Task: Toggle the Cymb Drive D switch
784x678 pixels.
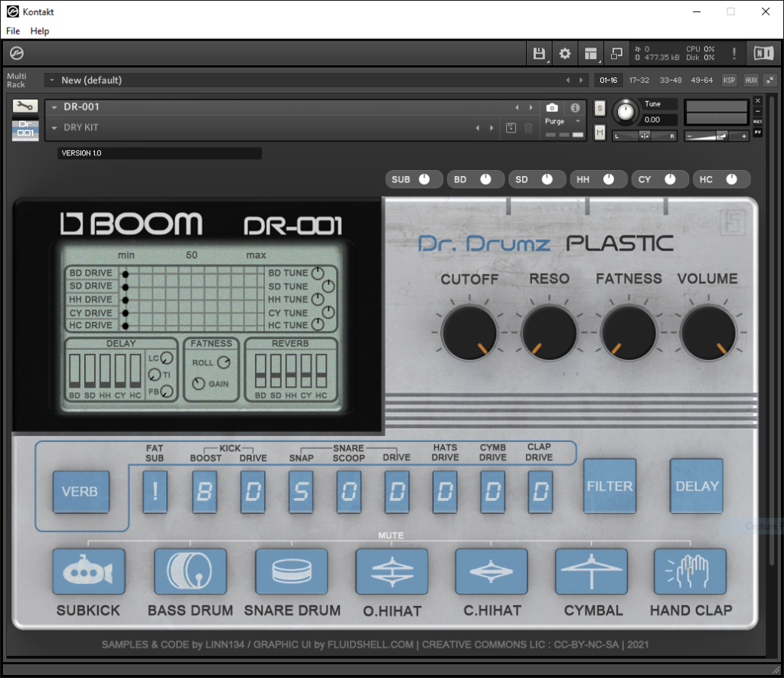Action: [493, 492]
